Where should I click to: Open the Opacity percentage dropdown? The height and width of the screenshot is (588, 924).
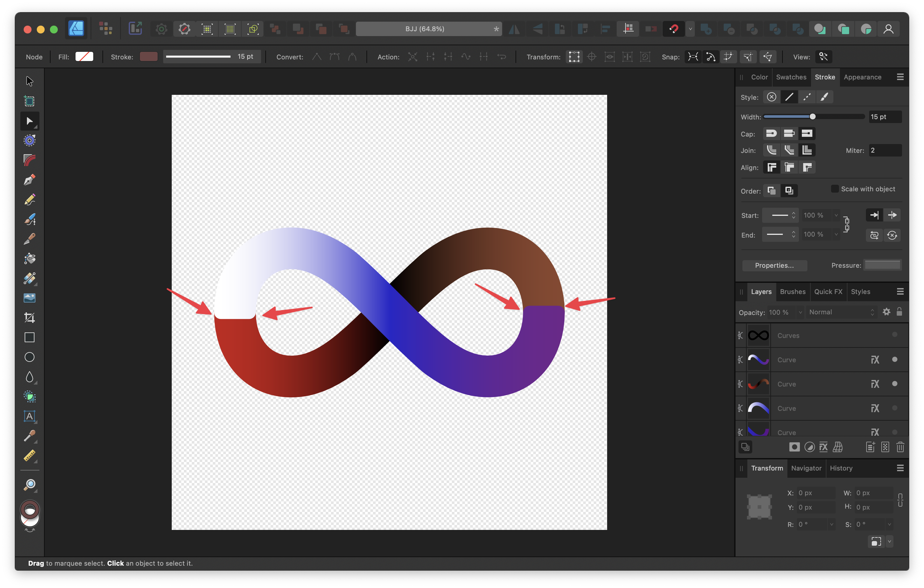pos(800,312)
